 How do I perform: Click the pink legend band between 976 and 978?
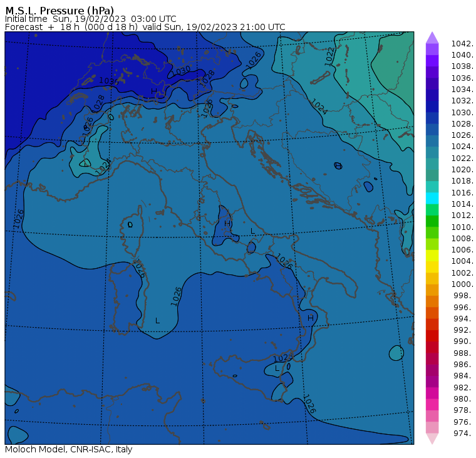pyautogui.click(x=432, y=416)
